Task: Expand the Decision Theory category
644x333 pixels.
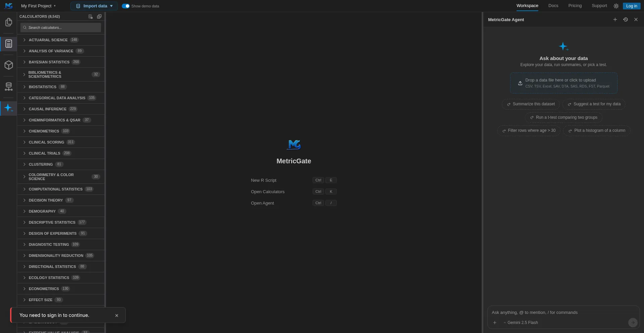Action: coord(61,200)
